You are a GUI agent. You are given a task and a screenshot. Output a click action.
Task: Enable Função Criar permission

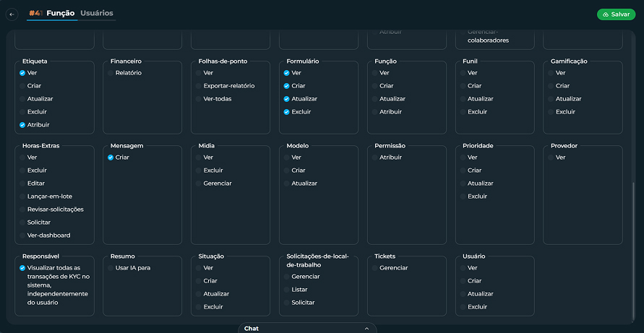tap(374, 86)
